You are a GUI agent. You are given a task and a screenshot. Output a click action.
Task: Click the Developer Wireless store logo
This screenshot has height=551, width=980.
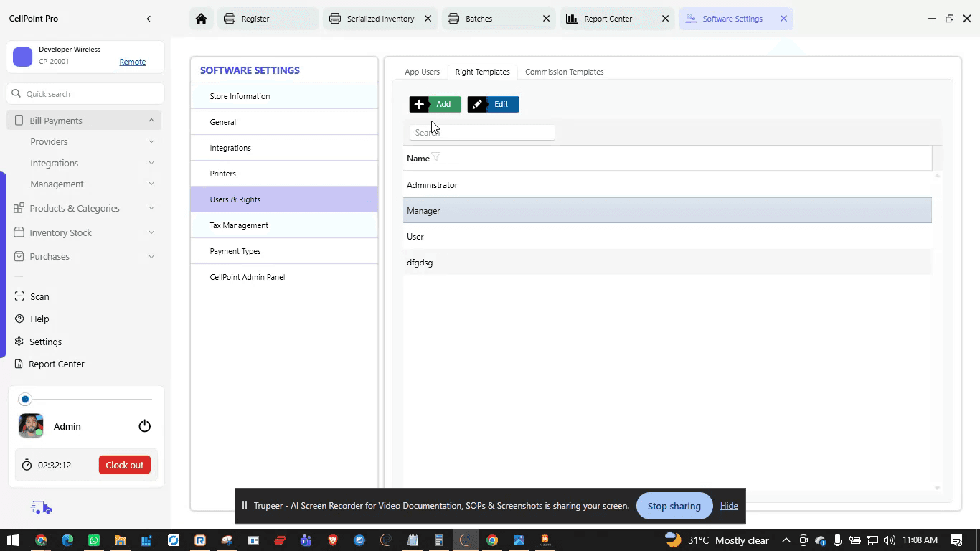point(23,57)
